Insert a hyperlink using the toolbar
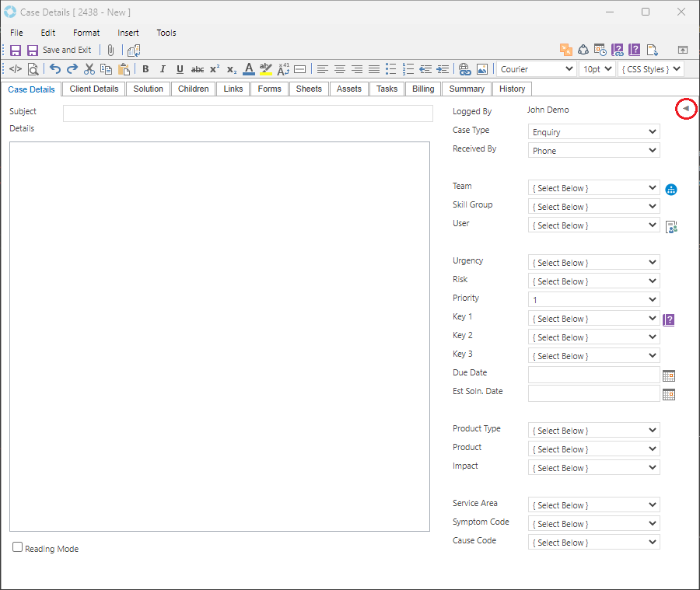 pyautogui.click(x=464, y=69)
